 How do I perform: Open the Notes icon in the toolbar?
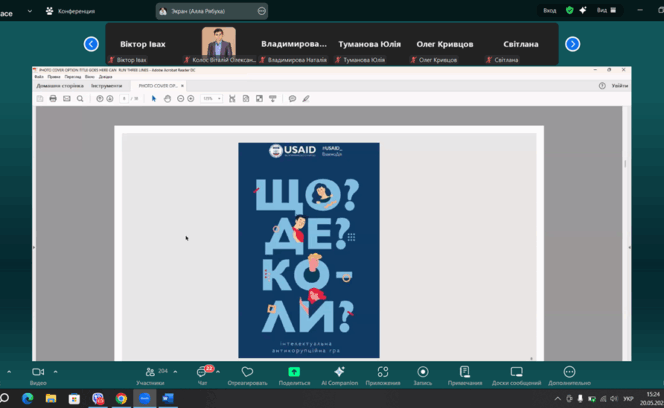pos(465,373)
